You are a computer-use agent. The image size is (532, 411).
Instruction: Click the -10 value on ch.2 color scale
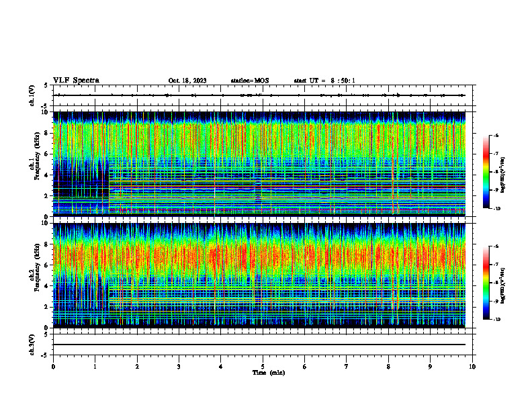pyautogui.click(x=496, y=320)
